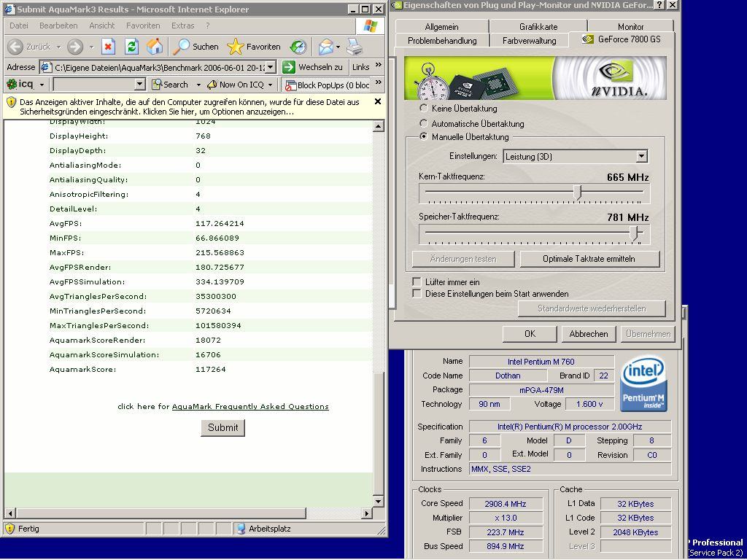Screen dimensions: 747x560
Task: Open the history clock icon
Action: tap(298, 47)
